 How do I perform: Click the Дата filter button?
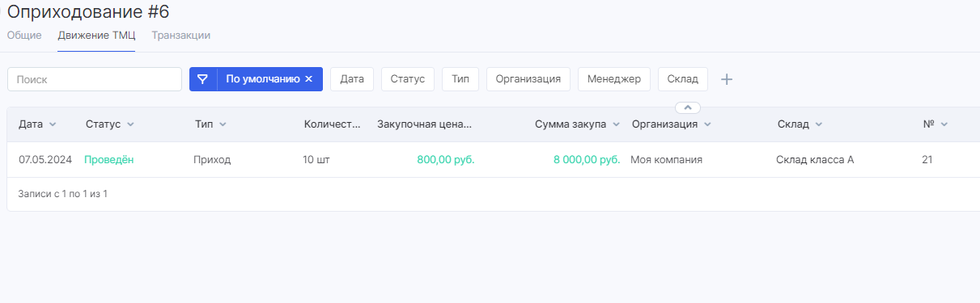[352, 79]
